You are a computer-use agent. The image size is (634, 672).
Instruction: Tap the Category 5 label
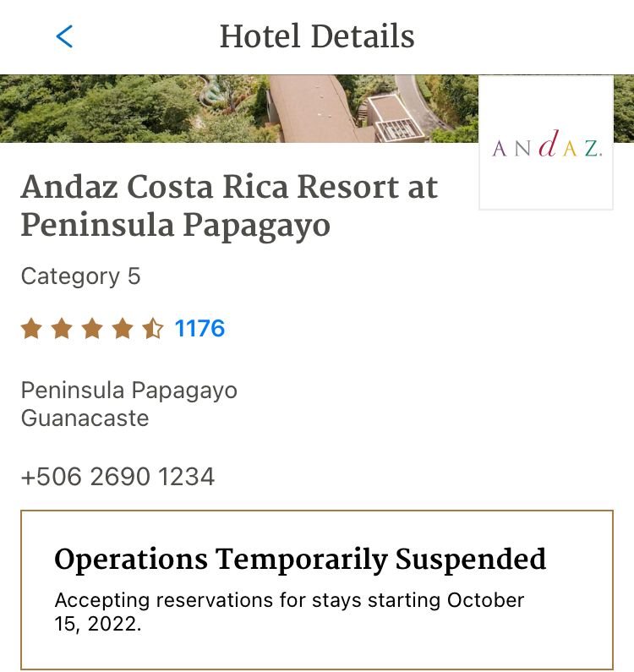80,276
